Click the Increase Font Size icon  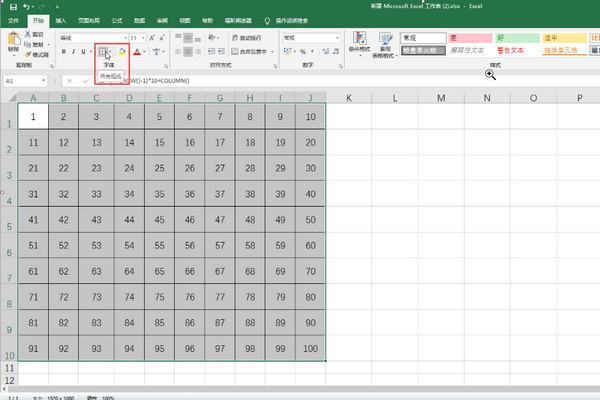[x=152, y=38]
